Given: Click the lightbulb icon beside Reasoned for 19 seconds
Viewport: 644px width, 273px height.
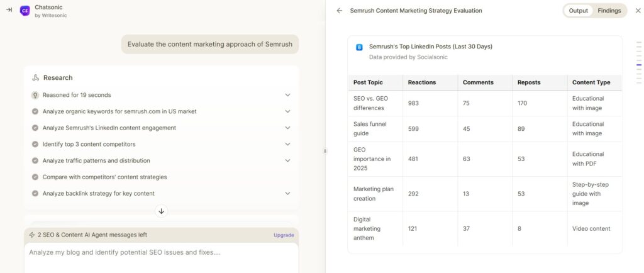Looking at the screenshot, I should pos(35,95).
